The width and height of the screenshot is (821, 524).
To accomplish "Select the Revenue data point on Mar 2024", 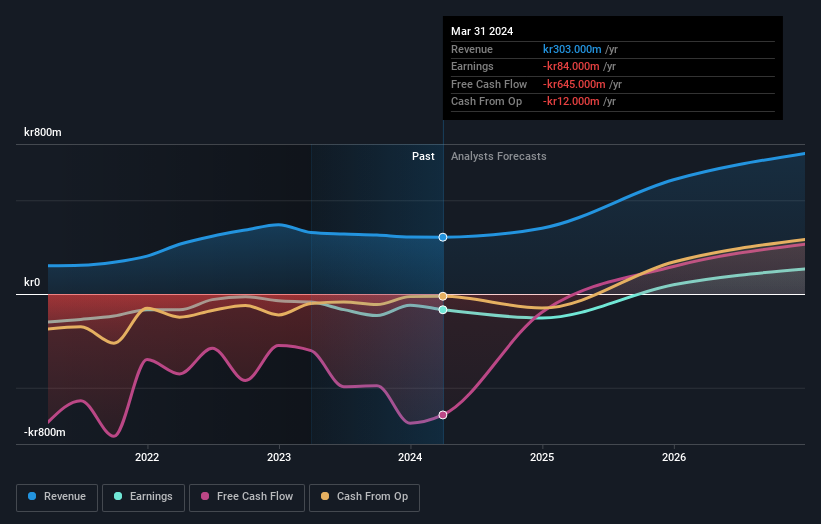I will (443, 237).
